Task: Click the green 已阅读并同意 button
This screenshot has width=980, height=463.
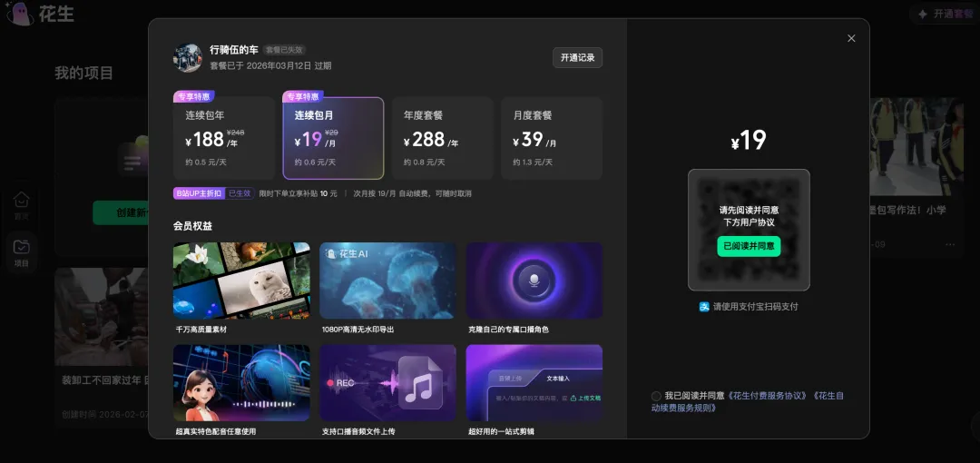Action: 749,246
